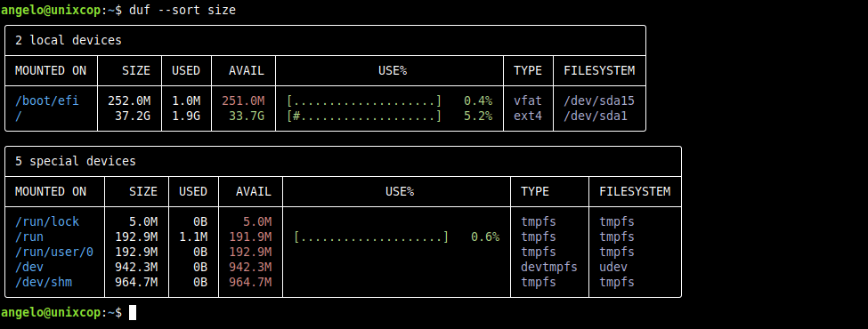Image resolution: width=868 pixels, height=329 pixels.
Task: Click the MOUNTED ON header in local devices table
Action: click(51, 71)
